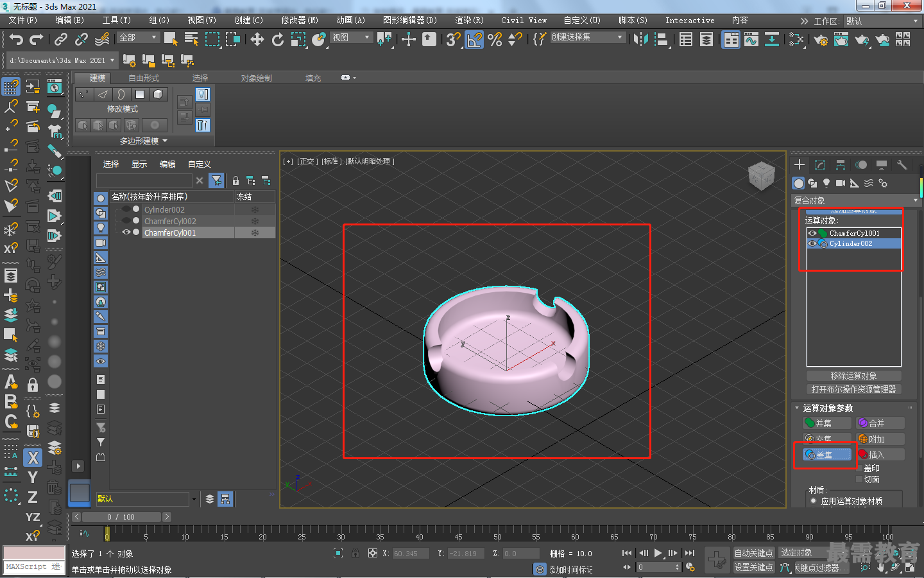Screen dimensions: 924x578
Task: Open the Curve Editor icon
Action: 751,40
